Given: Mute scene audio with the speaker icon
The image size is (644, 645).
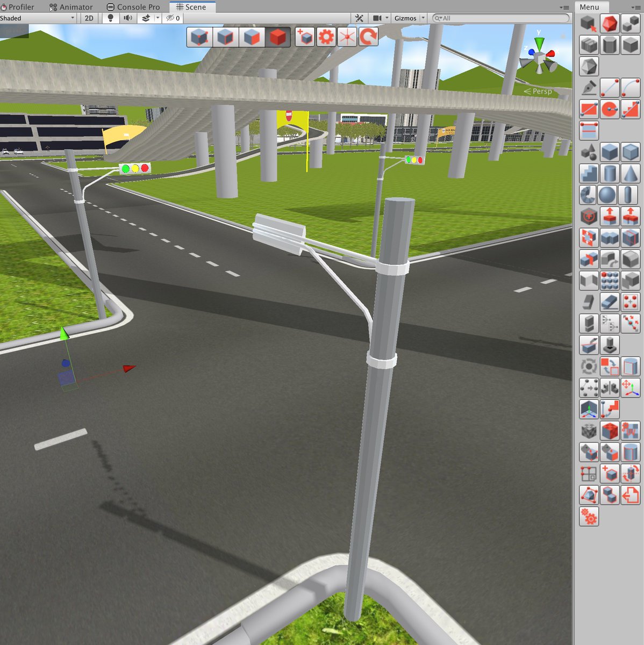Looking at the screenshot, I should (127, 18).
